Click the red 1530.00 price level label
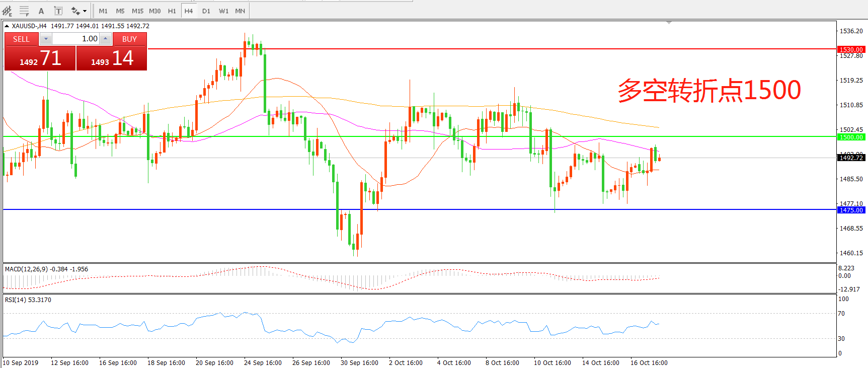Screen dimensions: 868x368 (851, 49)
